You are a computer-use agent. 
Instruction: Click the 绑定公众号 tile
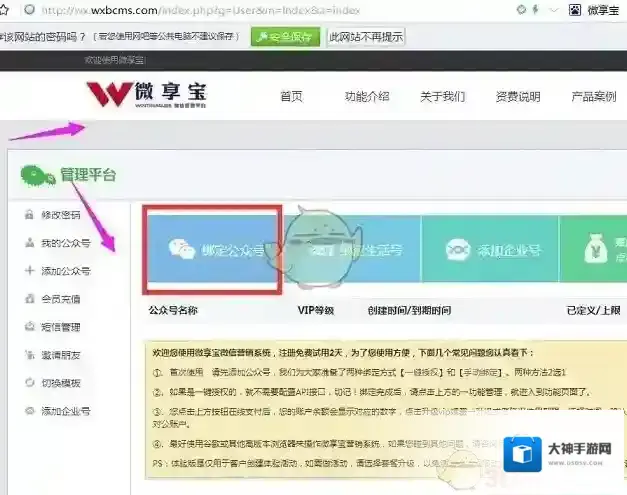coord(212,249)
